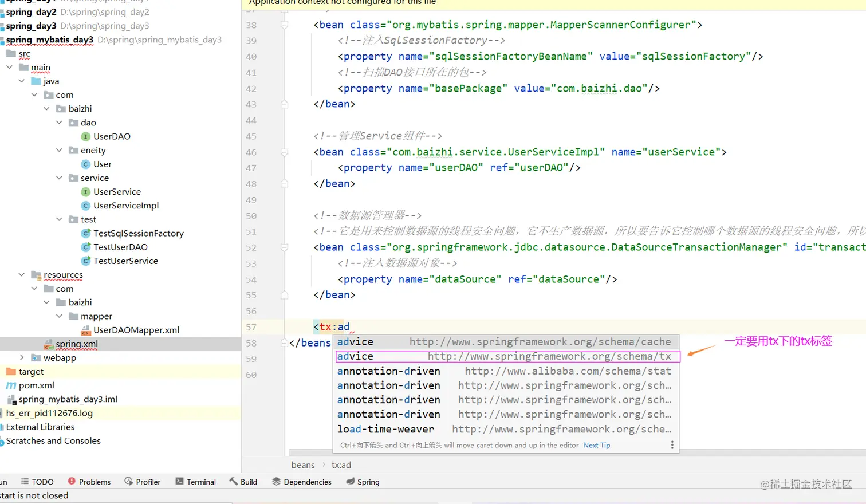This screenshot has height=504, width=866.
Task: Fold the bean block at line 46
Action: click(284, 152)
